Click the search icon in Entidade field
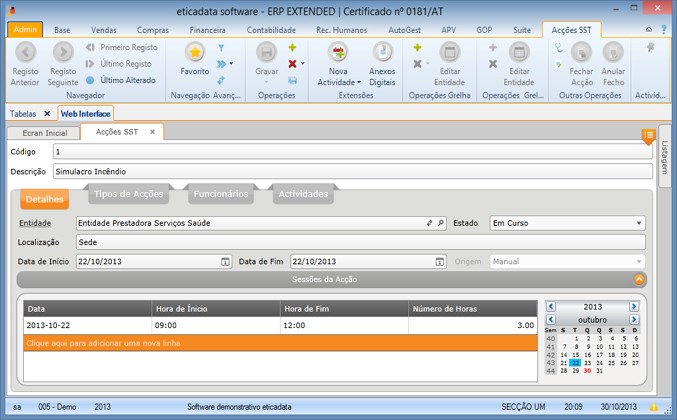Viewport: 677px width, 420px height. 441,223
